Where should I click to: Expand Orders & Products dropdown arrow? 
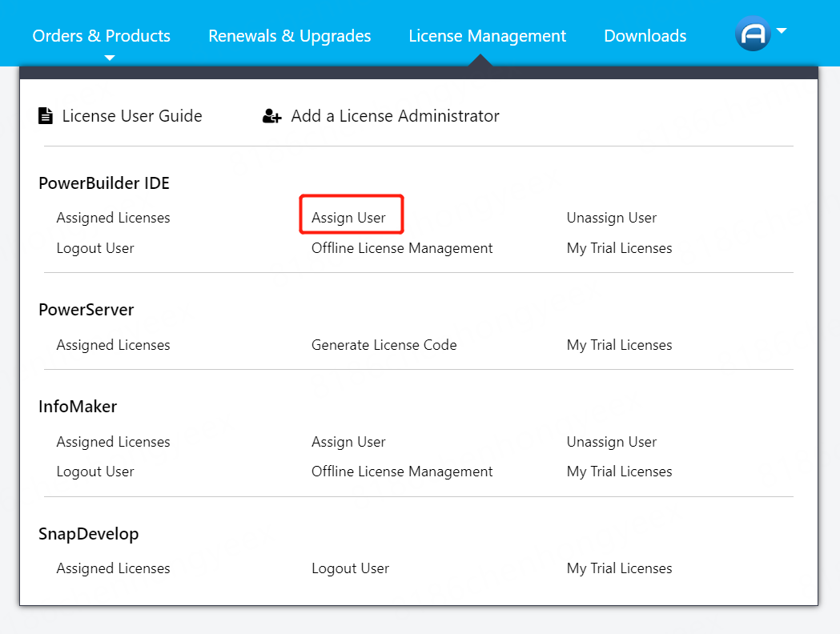click(x=110, y=58)
